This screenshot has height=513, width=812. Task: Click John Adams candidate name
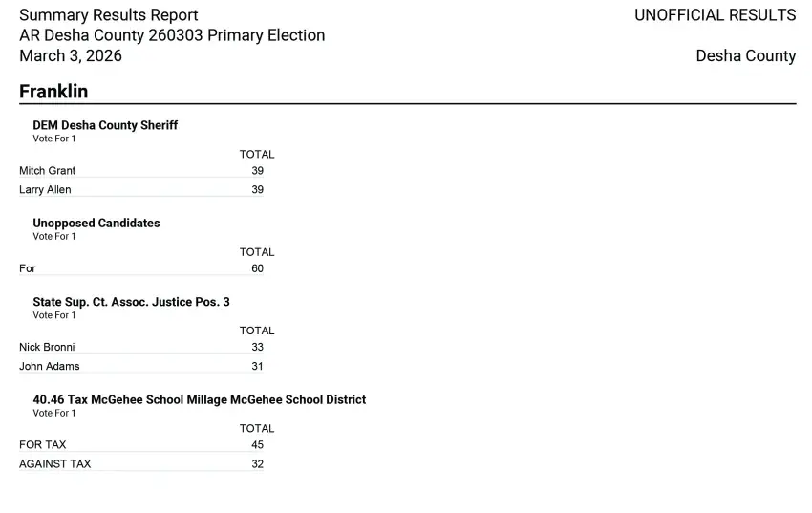(x=50, y=367)
